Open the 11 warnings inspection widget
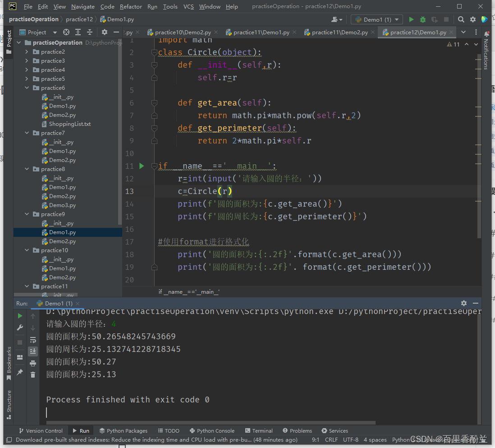 (x=454, y=45)
